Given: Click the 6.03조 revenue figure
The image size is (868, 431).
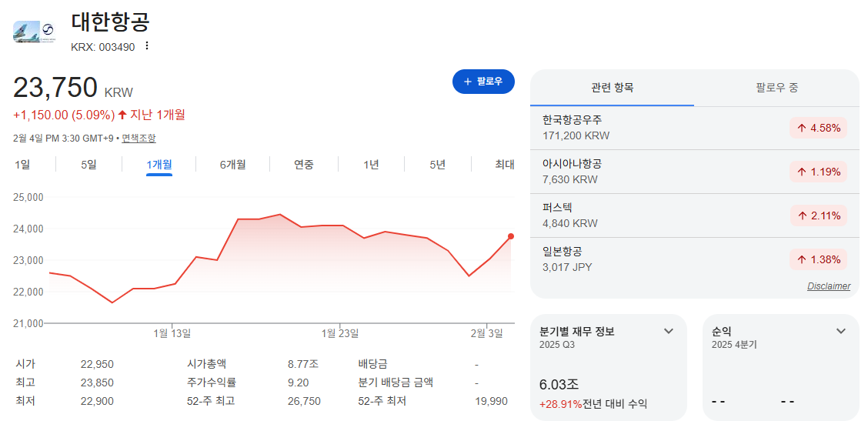Looking at the screenshot, I should tap(559, 385).
